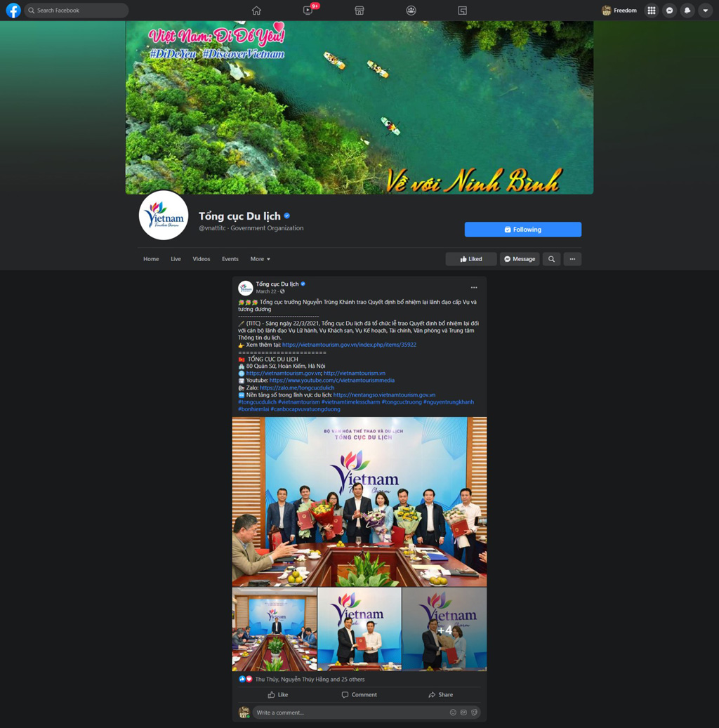The height and width of the screenshot is (728, 719).
Task: Open the Facebook menu grid icon
Action: (x=652, y=11)
